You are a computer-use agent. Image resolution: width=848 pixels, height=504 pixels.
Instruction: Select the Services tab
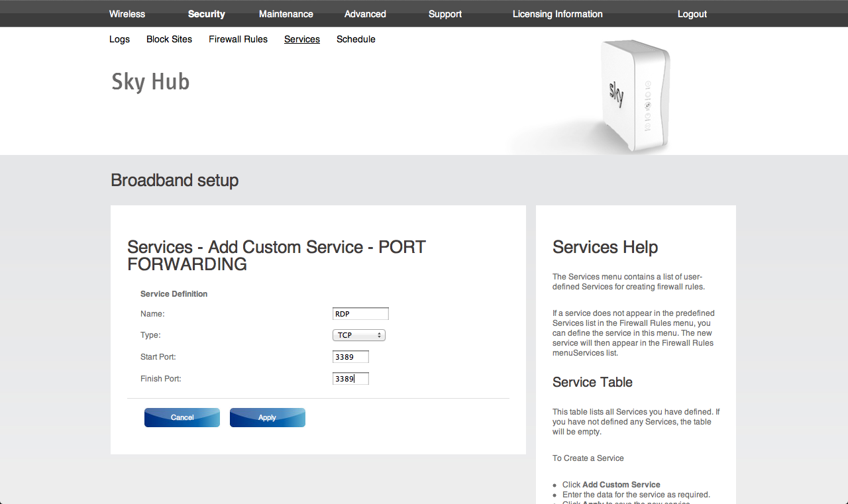302,39
